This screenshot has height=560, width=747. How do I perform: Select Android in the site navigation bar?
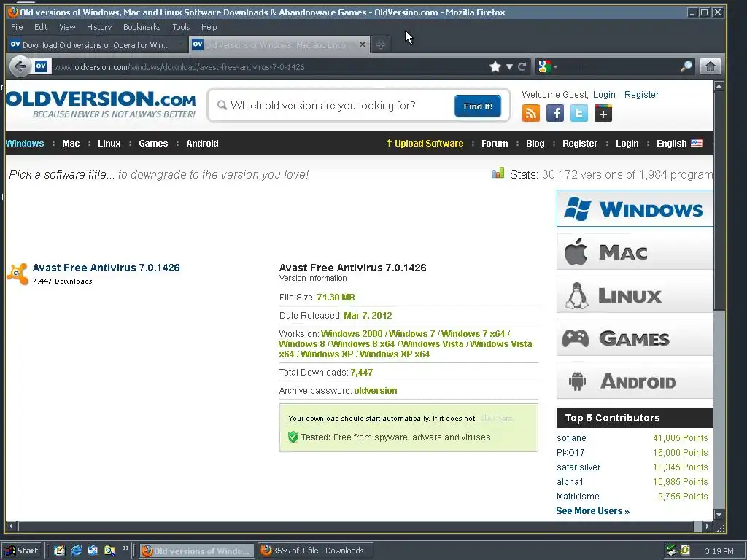pyautogui.click(x=202, y=144)
